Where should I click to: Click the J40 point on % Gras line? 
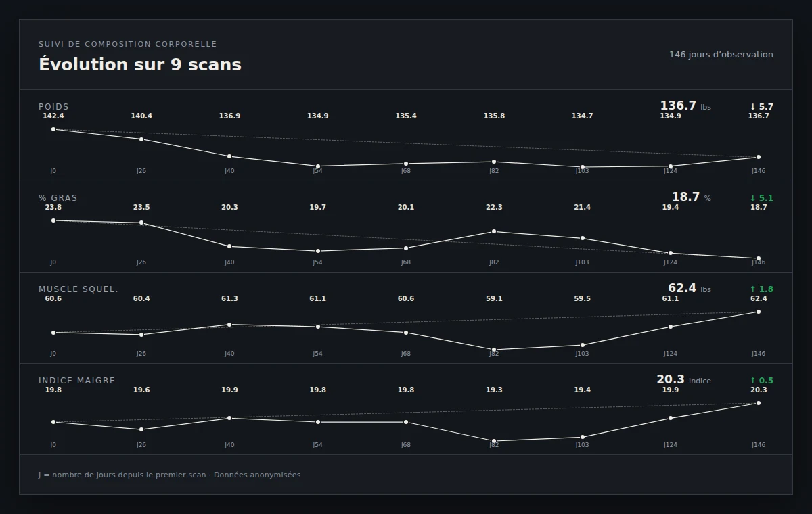click(229, 246)
